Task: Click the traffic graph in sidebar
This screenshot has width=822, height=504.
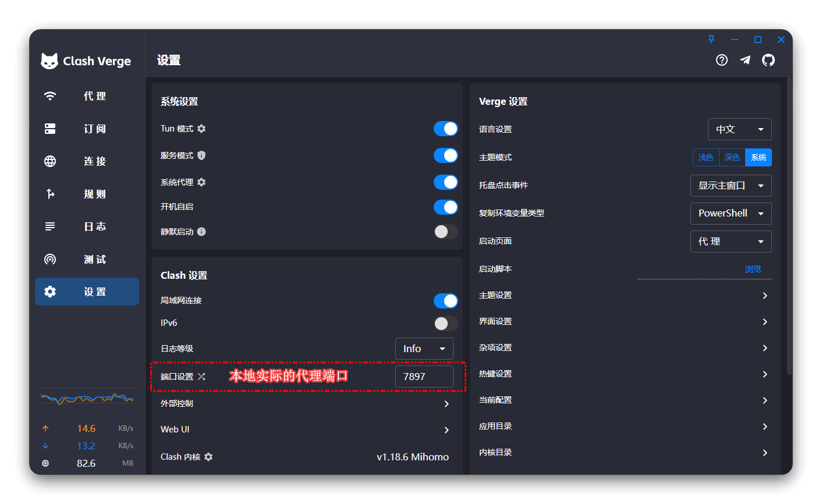Action: [87, 399]
